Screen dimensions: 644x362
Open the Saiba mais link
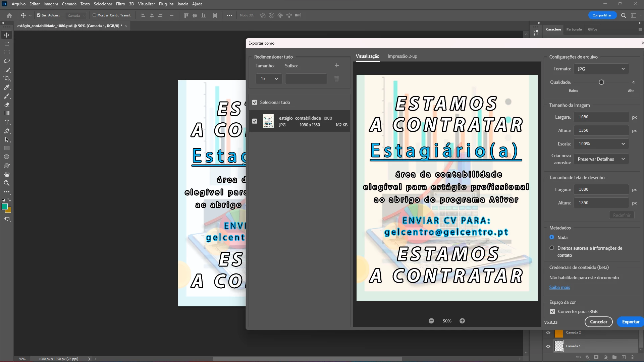559,287
